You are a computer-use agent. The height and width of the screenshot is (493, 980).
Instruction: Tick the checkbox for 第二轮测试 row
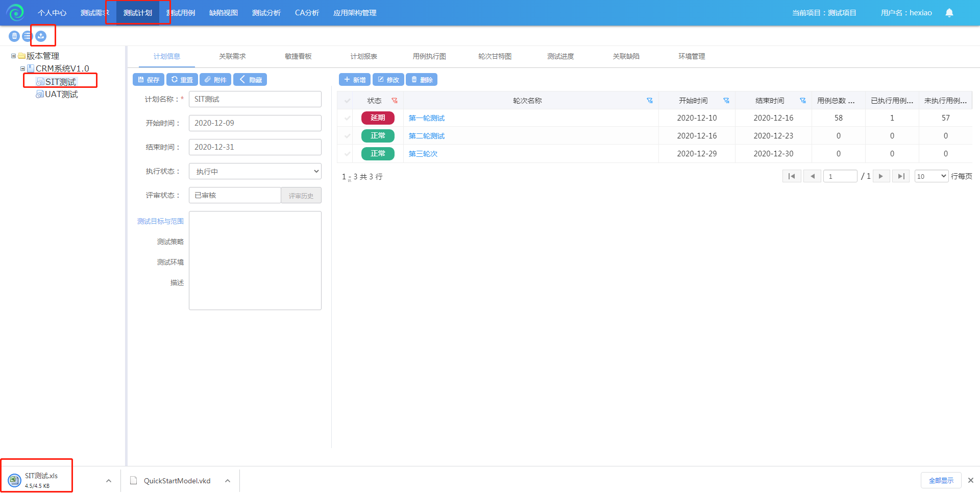pyautogui.click(x=348, y=136)
